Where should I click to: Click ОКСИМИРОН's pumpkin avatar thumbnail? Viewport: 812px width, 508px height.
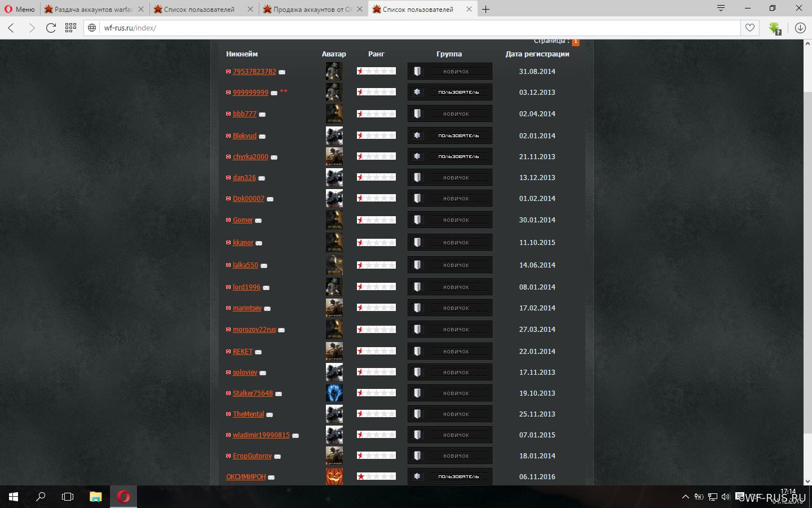click(x=334, y=476)
